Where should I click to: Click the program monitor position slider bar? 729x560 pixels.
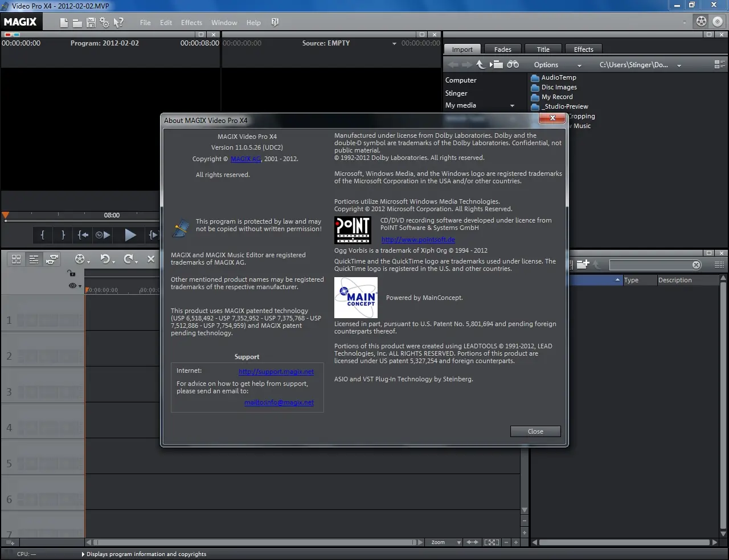(x=82, y=220)
